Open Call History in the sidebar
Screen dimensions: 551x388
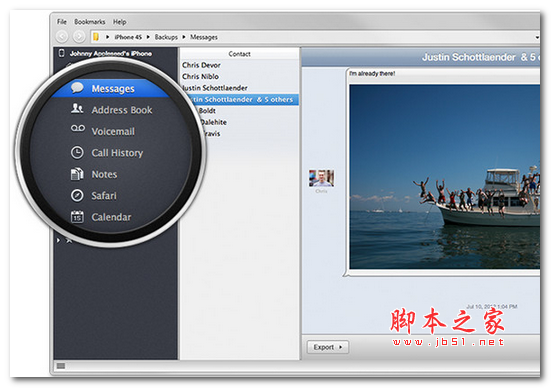[x=117, y=153]
